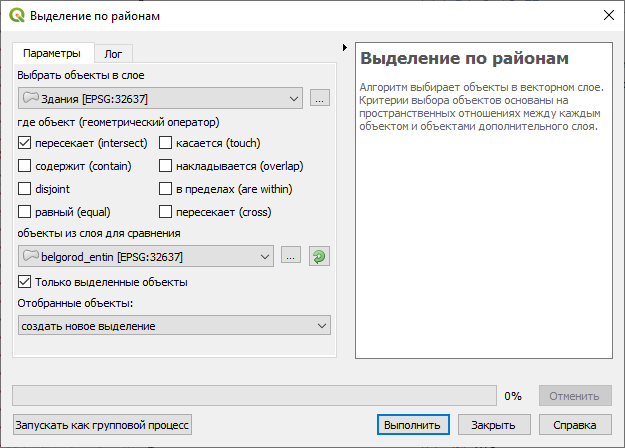Click the progress bar area
This screenshot has width=625, height=448.
point(254,395)
